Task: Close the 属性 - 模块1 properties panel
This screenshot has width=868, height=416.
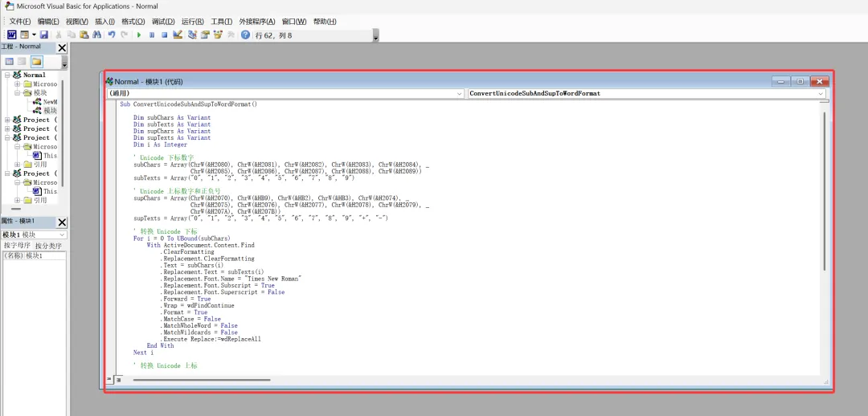Action: 62,222
